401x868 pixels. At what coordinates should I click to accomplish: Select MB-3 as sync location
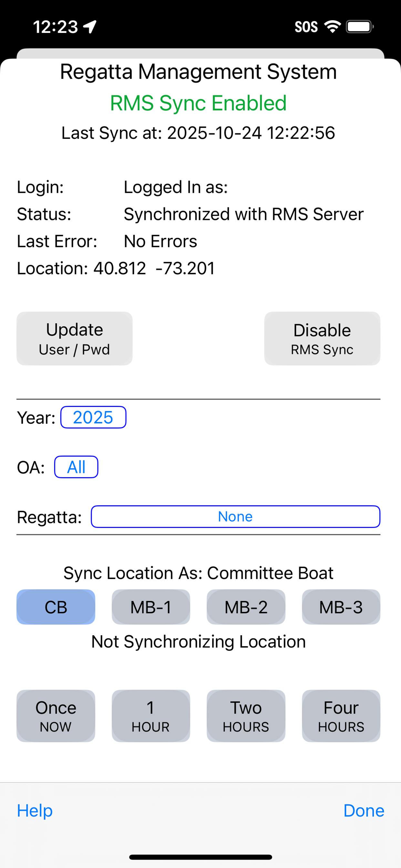click(x=341, y=607)
